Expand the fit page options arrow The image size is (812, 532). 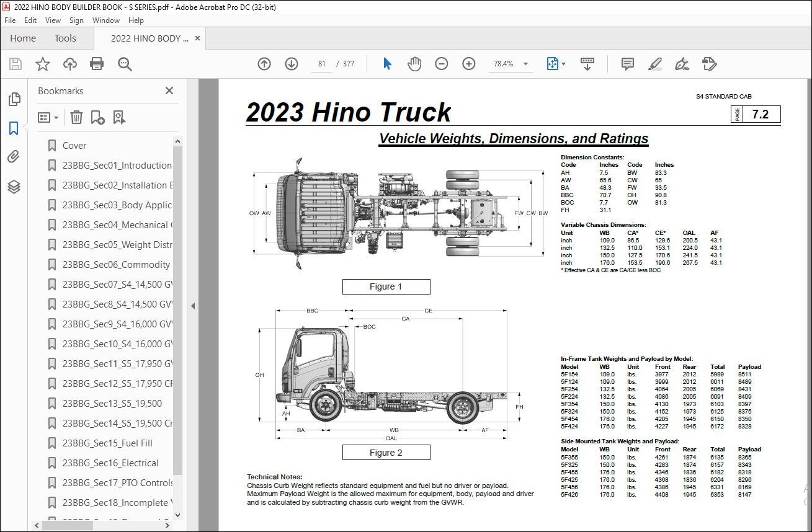[563, 64]
